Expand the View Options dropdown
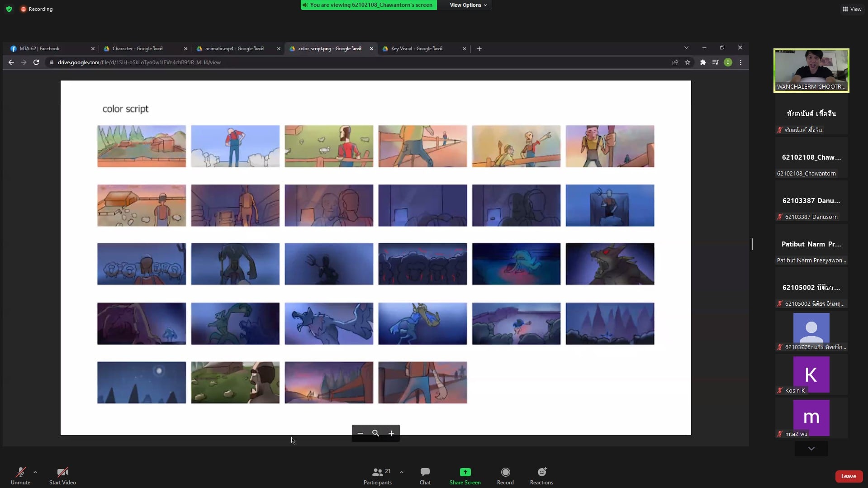This screenshot has width=868, height=488. pos(468,5)
